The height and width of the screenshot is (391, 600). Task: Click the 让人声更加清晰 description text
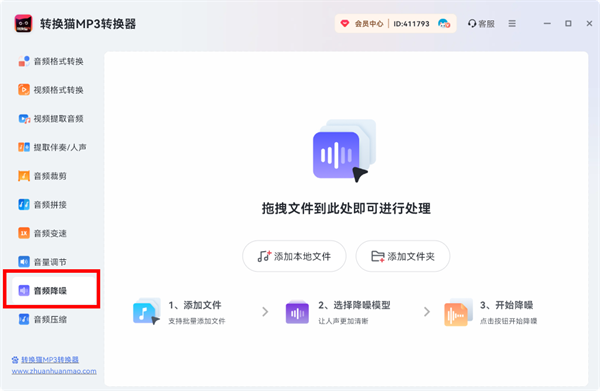[343, 321]
